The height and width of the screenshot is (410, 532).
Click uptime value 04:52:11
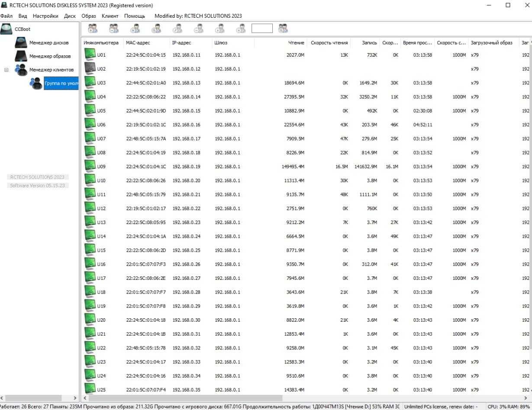coord(422,125)
